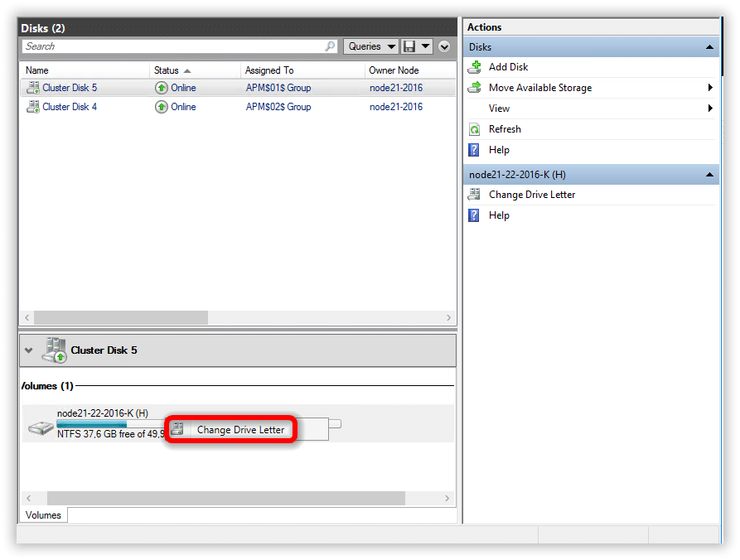Click the Add Disk icon in Actions
Screen dimensions: 740x560
475,67
